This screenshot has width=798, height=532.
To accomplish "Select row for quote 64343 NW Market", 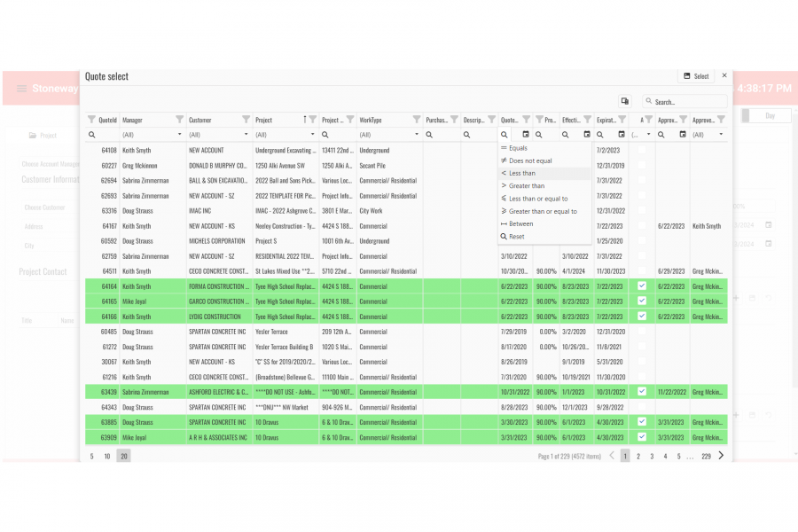I will coord(406,407).
